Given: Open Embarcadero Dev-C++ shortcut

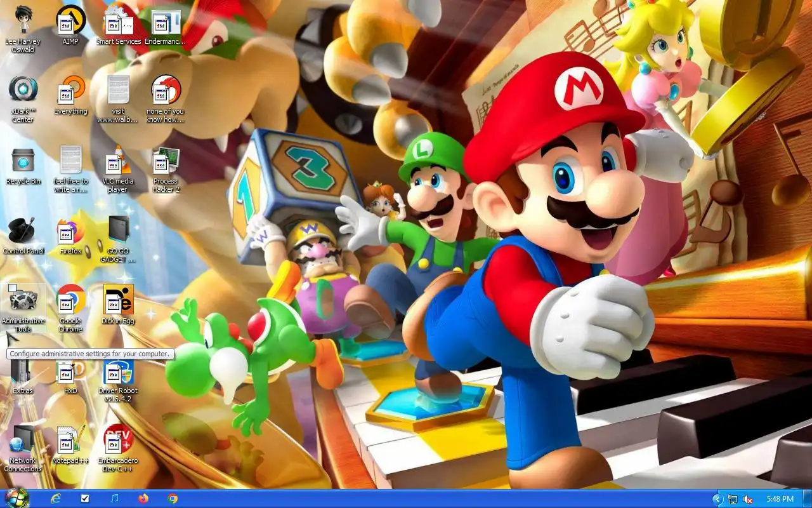Looking at the screenshot, I should [118, 448].
